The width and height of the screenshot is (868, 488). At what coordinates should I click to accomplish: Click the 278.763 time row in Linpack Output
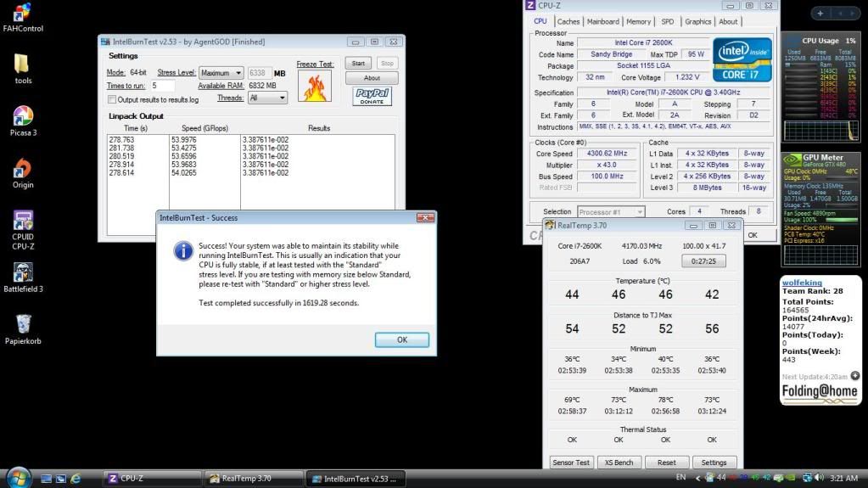(x=122, y=140)
